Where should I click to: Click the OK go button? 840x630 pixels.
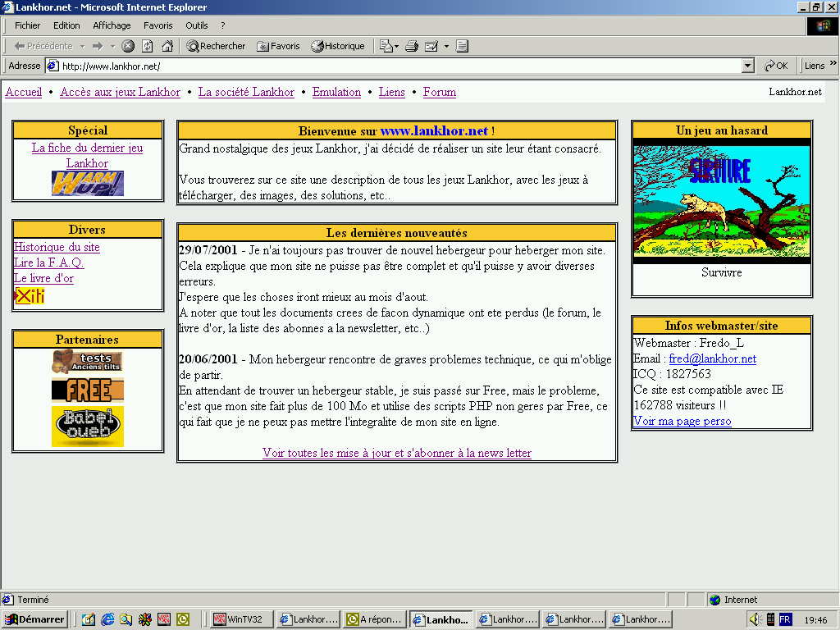pyautogui.click(x=776, y=66)
